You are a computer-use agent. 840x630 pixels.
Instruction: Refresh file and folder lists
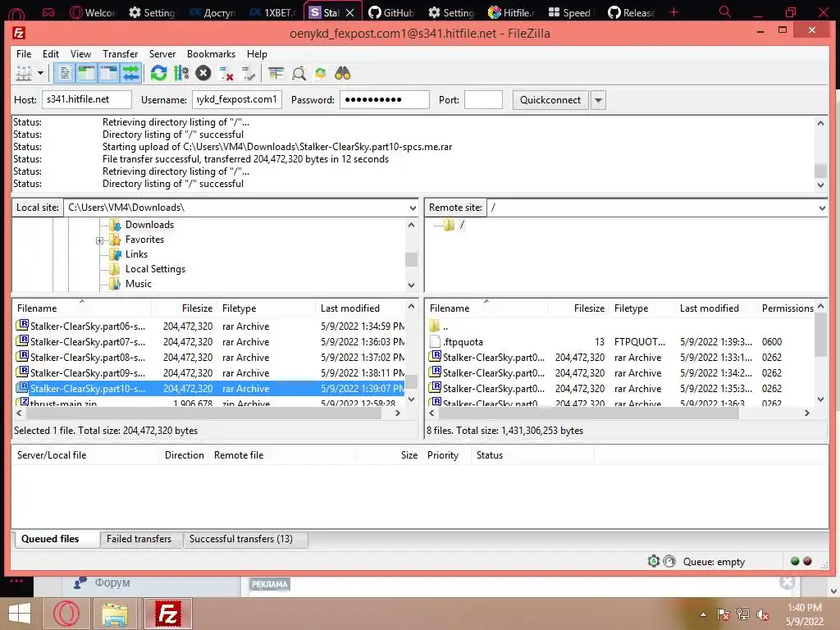(x=158, y=73)
